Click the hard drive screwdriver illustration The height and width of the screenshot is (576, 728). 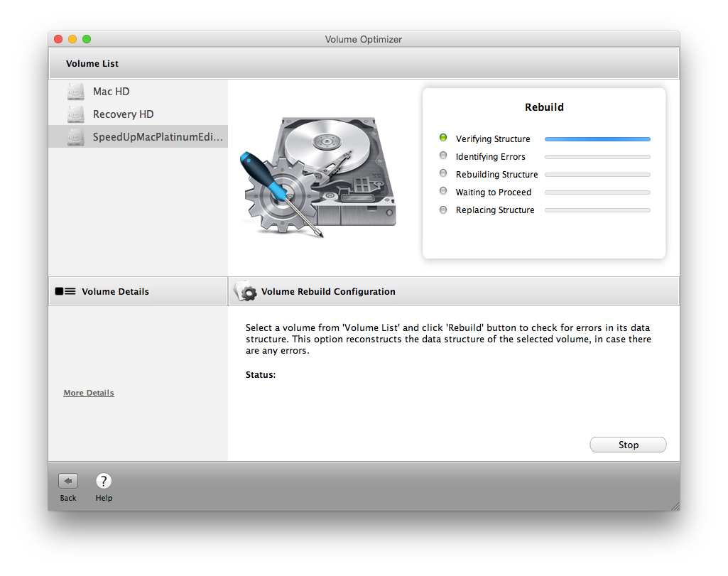click(x=318, y=177)
